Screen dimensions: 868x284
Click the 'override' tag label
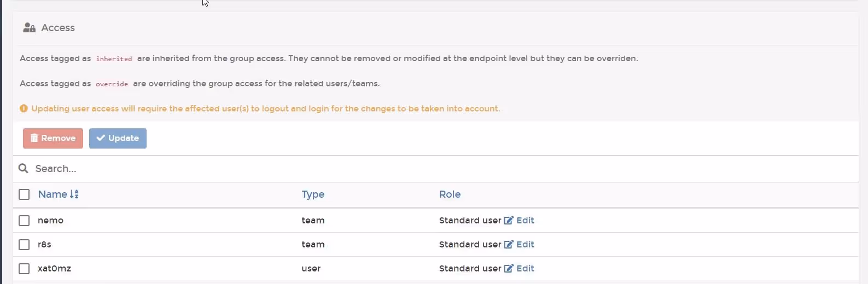tap(112, 84)
